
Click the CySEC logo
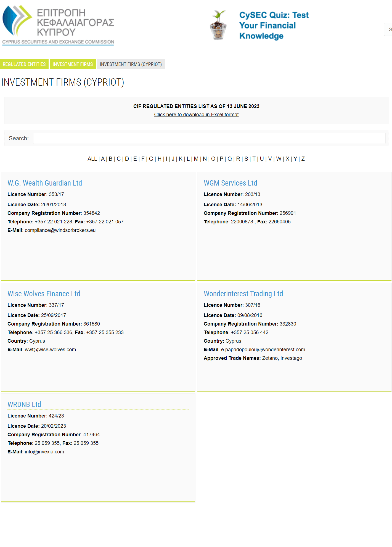(x=58, y=25)
